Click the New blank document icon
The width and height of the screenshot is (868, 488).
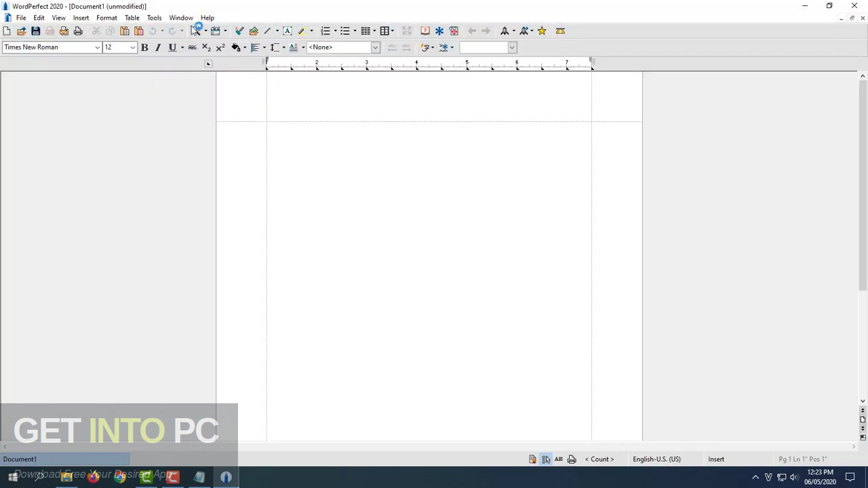7,31
